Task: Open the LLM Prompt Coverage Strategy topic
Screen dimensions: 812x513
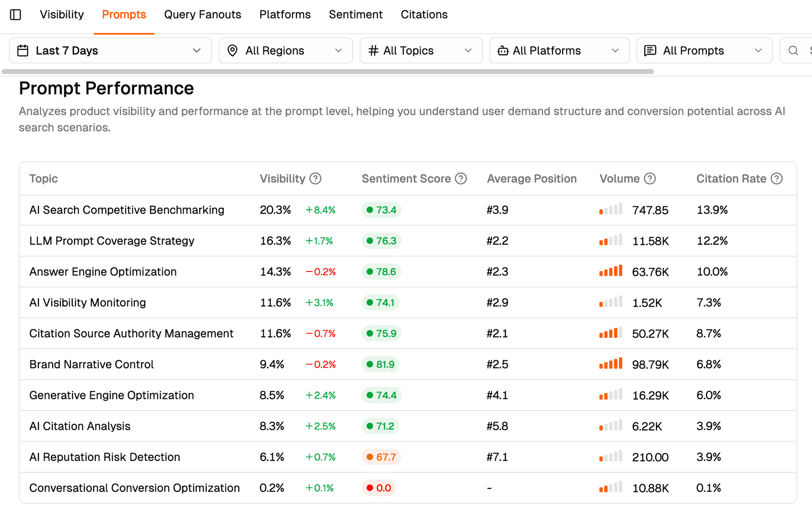Action: click(x=112, y=241)
